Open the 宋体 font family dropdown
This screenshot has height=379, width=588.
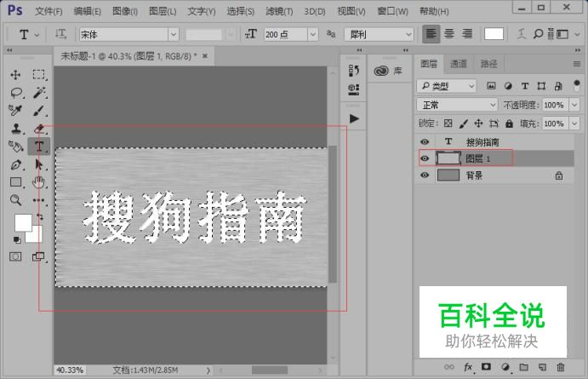tap(174, 35)
